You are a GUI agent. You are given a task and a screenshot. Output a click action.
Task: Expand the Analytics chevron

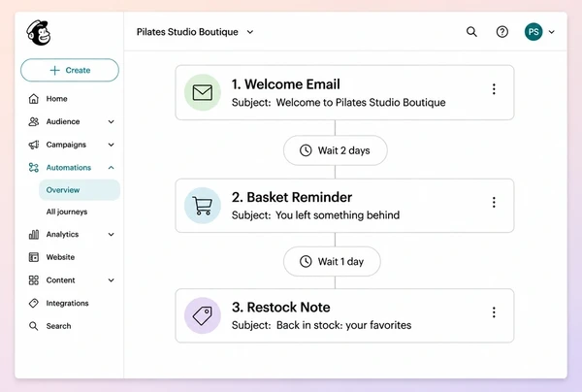(111, 234)
